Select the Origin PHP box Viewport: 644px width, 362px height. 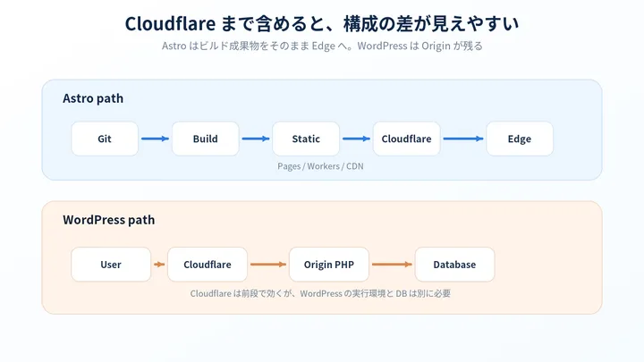[329, 265]
